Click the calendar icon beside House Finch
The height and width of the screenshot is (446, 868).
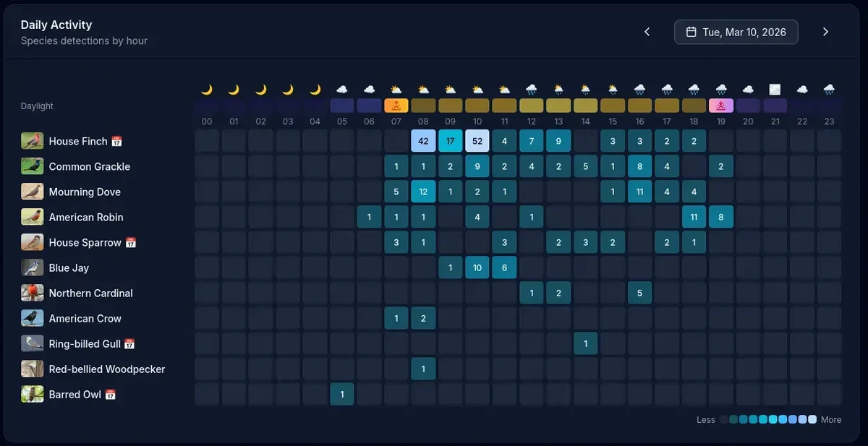click(x=116, y=142)
